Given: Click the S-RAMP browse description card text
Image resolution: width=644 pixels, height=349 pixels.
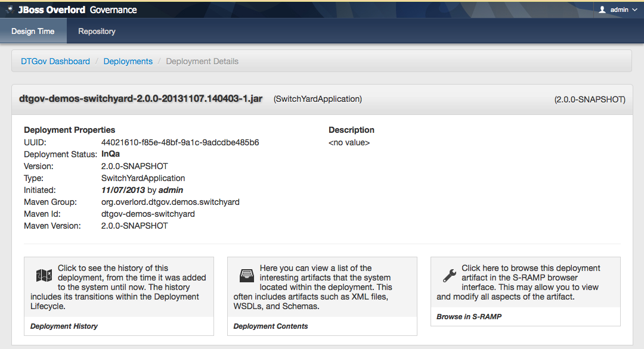Looking at the screenshot, I should [x=518, y=282].
